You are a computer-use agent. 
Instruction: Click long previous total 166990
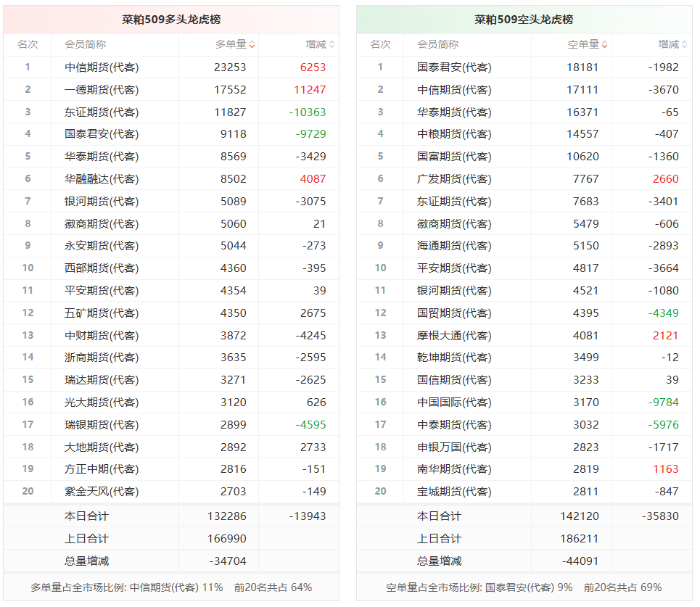click(227, 539)
